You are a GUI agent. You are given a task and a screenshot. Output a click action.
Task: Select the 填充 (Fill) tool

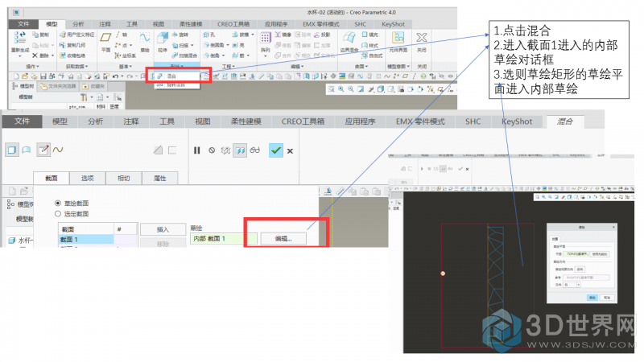pos(370,35)
